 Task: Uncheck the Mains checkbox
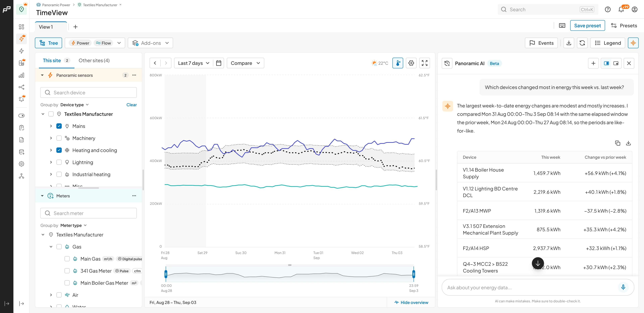point(59,126)
